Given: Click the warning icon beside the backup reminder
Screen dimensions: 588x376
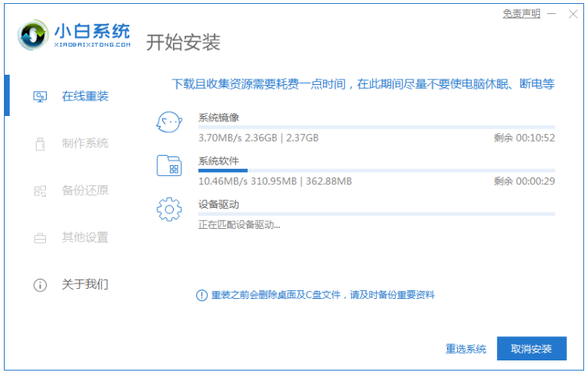Looking at the screenshot, I should [x=202, y=295].
